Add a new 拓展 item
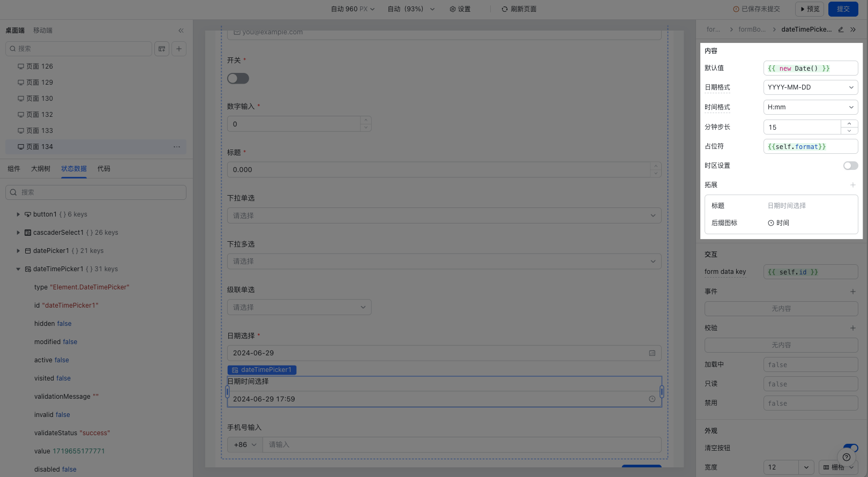This screenshot has height=477, width=868. pyautogui.click(x=853, y=185)
